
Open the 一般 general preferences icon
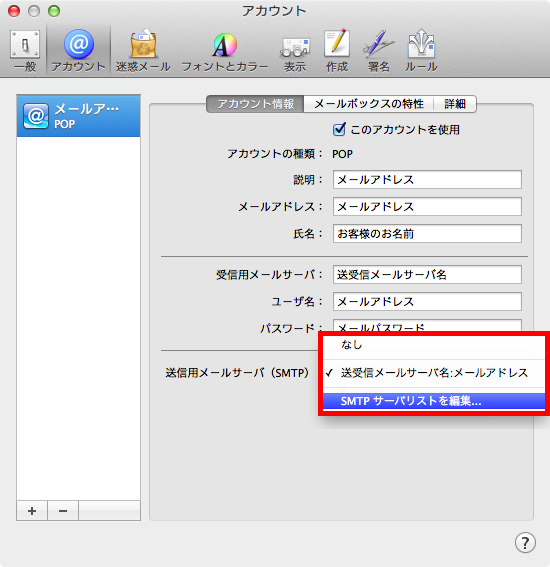point(25,51)
